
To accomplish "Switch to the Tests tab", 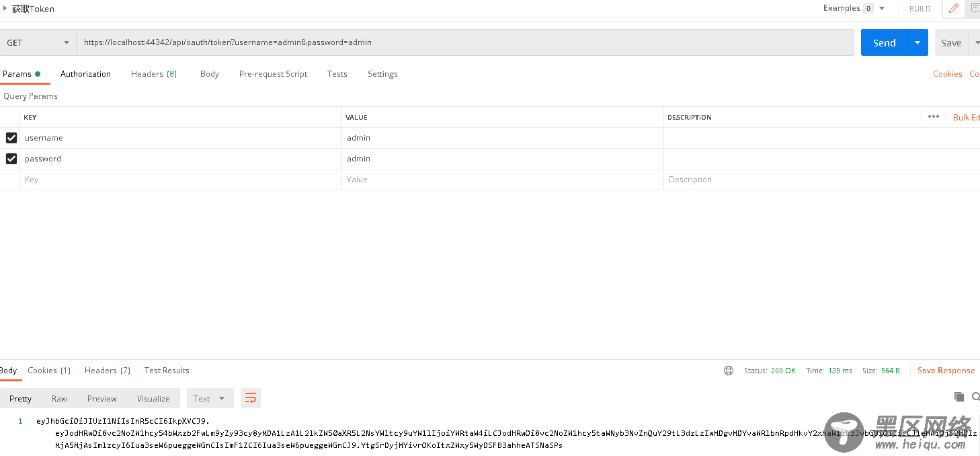I will pyautogui.click(x=337, y=74).
